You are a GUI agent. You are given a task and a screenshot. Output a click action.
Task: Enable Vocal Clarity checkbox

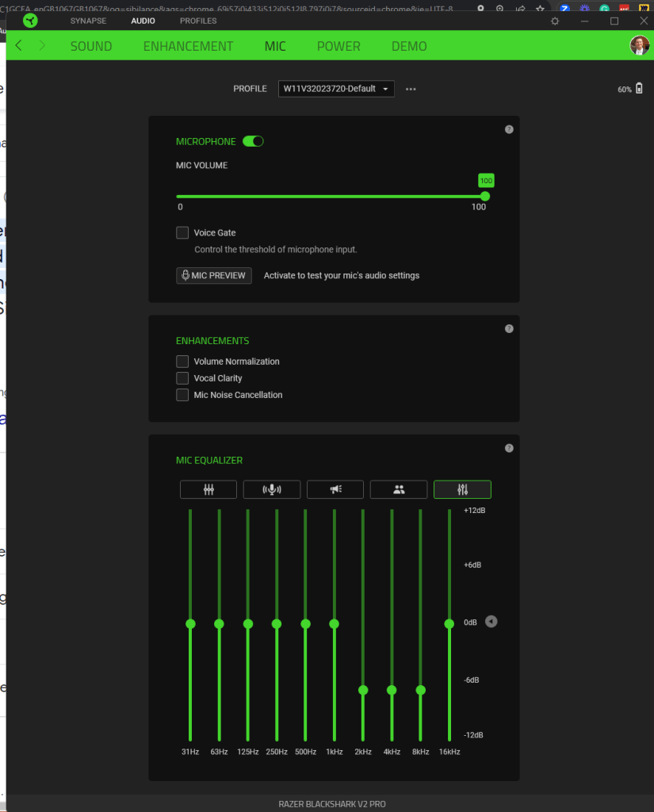182,378
